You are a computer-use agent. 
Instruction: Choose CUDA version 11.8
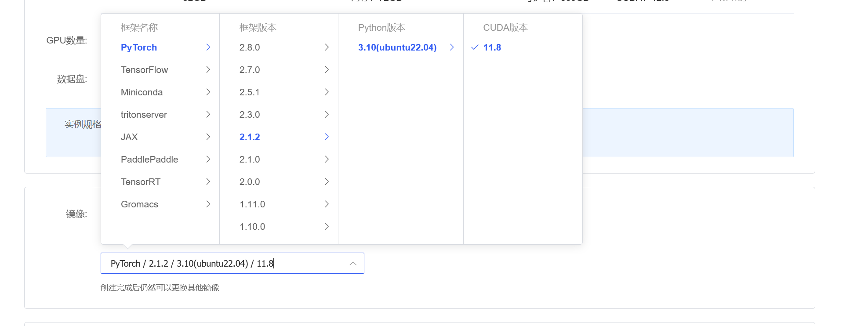click(492, 47)
